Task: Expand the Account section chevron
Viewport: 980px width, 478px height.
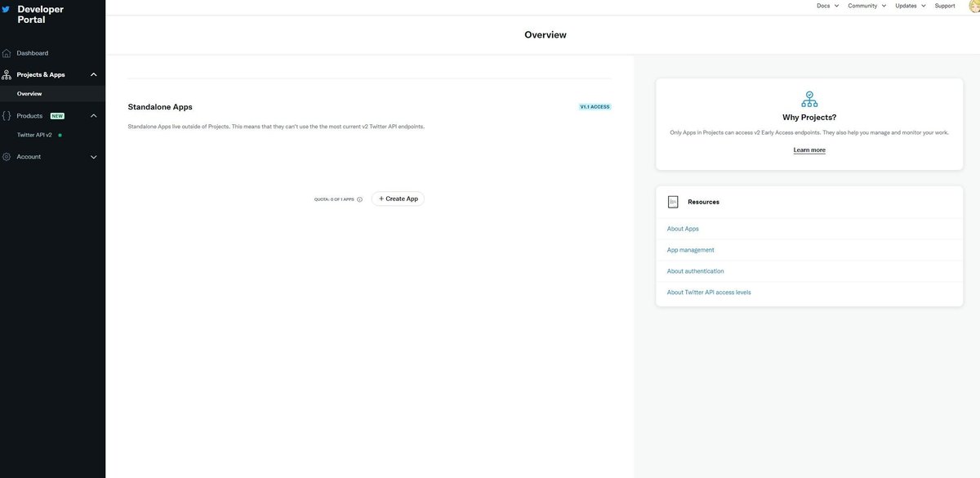Action: click(x=93, y=157)
